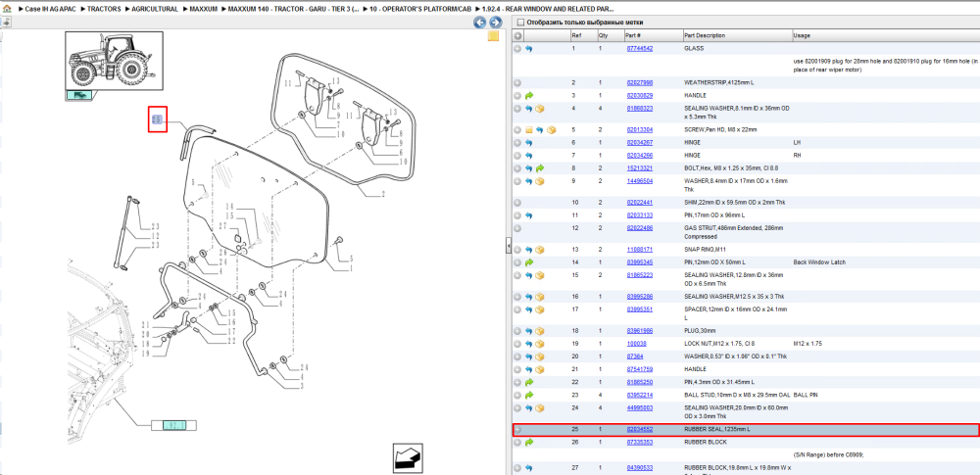Click green arrow icon in ref 3 HANDLE row
Image resolution: width=980 pixels, height=475 pixels.
click(529, 96)
